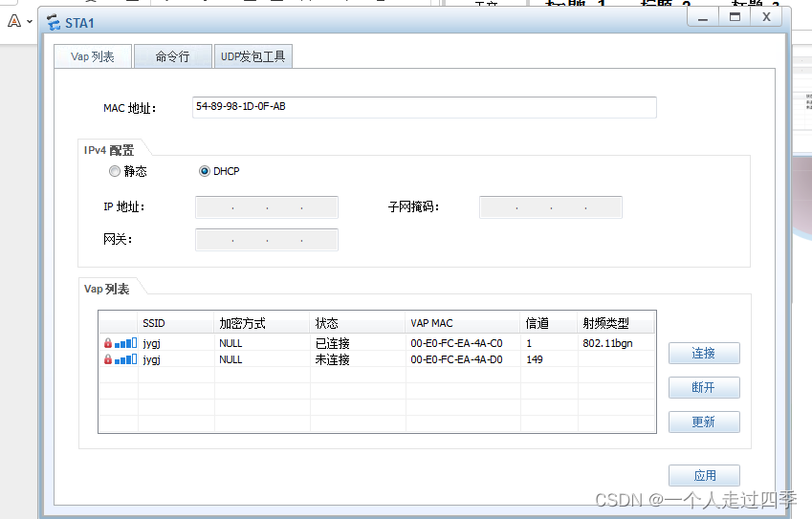
Task: Click the lock icon of the 未连接 jygj row
Action: 108,359
